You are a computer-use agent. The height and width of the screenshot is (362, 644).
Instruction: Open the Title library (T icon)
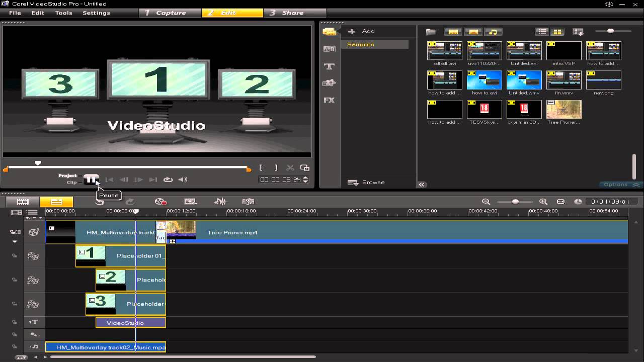click(329, 66)
